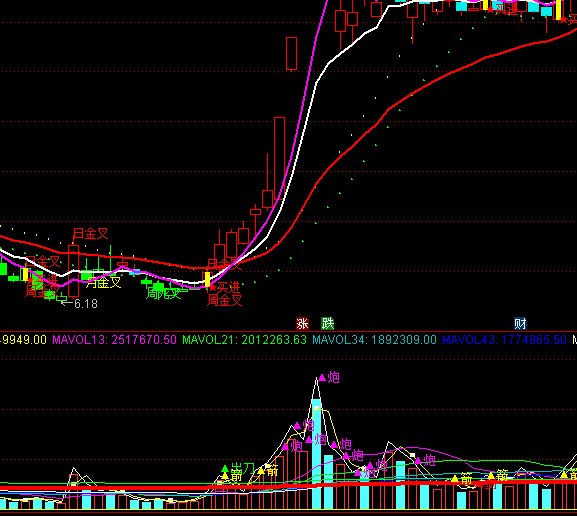Click the topmost red 日金叉 label
Screen dimensions: 577x516
tap(91, 233)
